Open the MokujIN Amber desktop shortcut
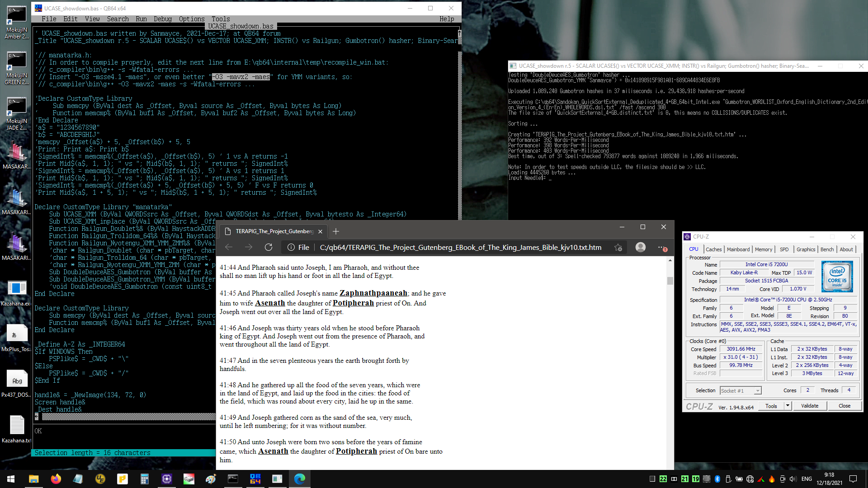The height and width of the screenshot is (488, 868). point(16,23)
